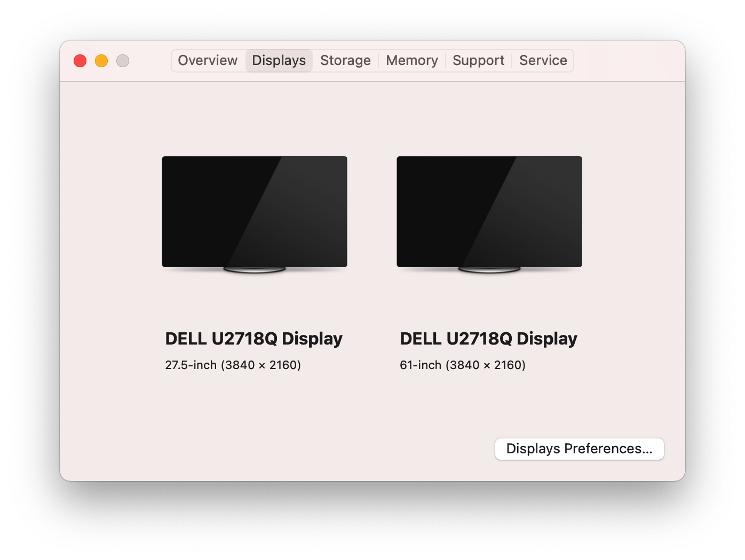Viewport: 745px width, 560px height.
Task: Close the window with the red button
Action: pos(80,61)
